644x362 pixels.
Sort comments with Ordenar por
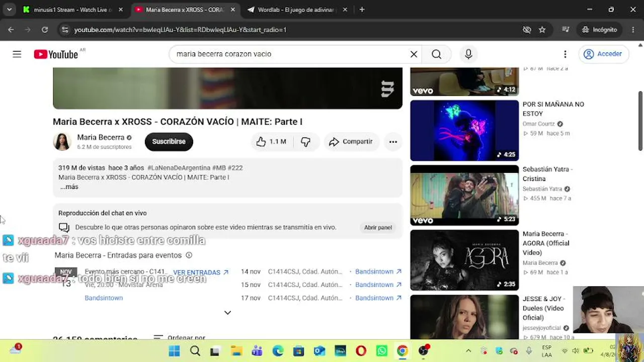(x=180, y=338)
